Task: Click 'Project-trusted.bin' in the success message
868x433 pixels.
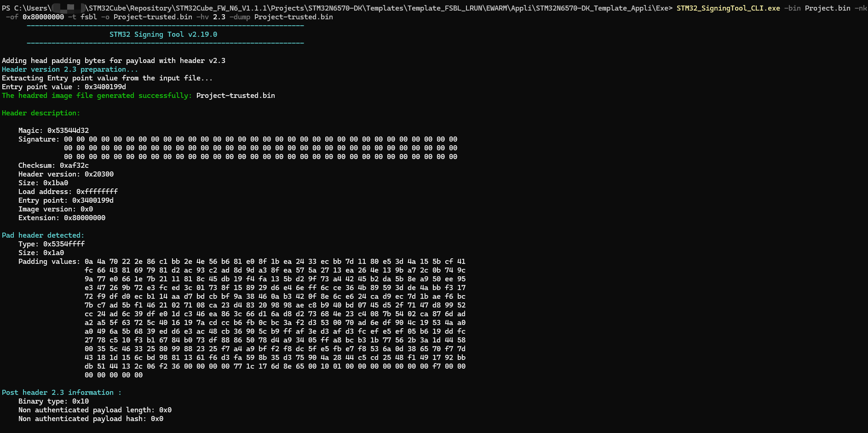Action: (236, 96)
